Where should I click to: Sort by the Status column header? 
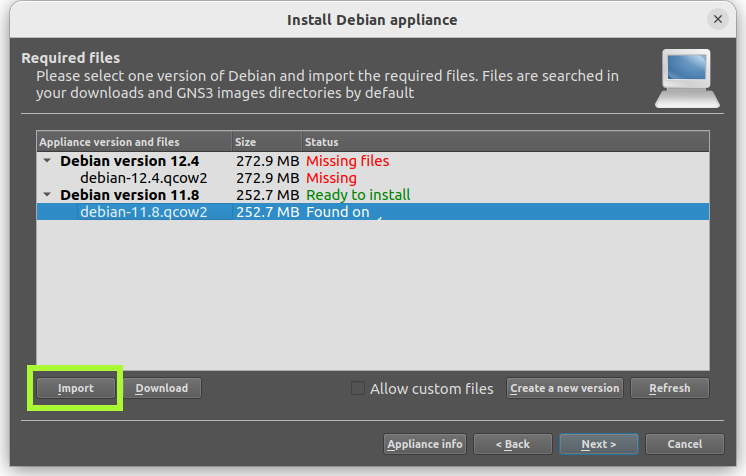tap(505, 142)
